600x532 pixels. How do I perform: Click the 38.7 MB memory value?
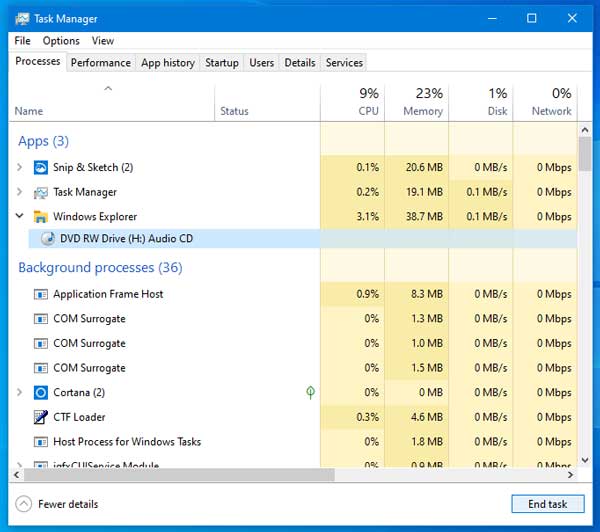pos(424,217)
